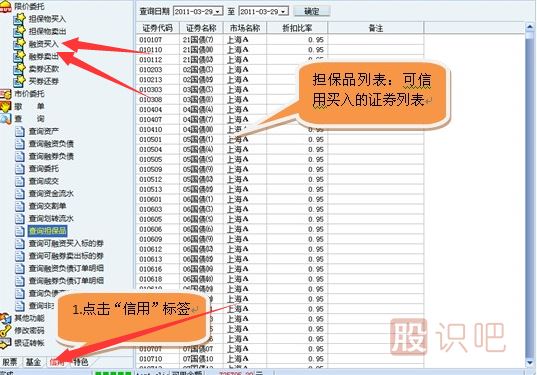Open 查询融资负债订单明细 document icon
This screenshot has width=537, height=375.
coord(20,268)
